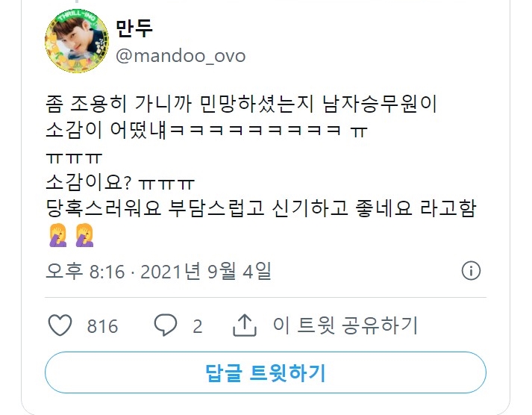Open the reply speech bubble icon

pyautogui.click(x=165, y=325)
